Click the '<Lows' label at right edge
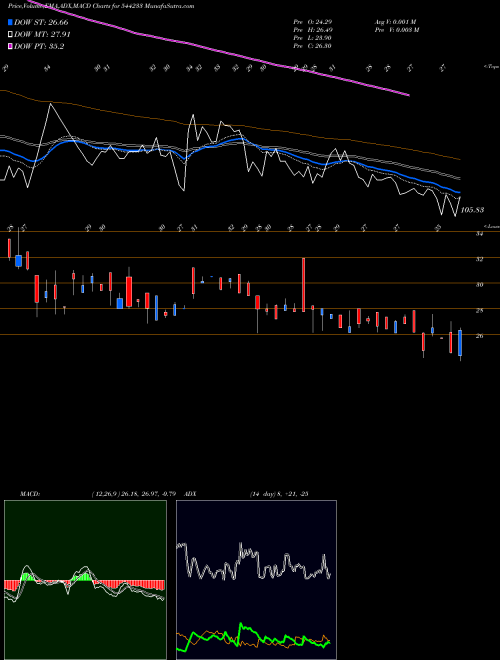The height and width of the screenshot is (660, 500). (492, 226)
